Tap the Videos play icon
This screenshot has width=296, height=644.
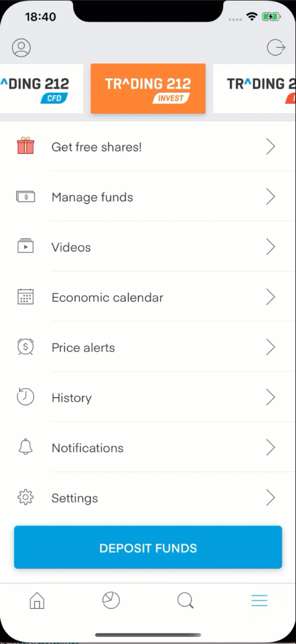26,246
